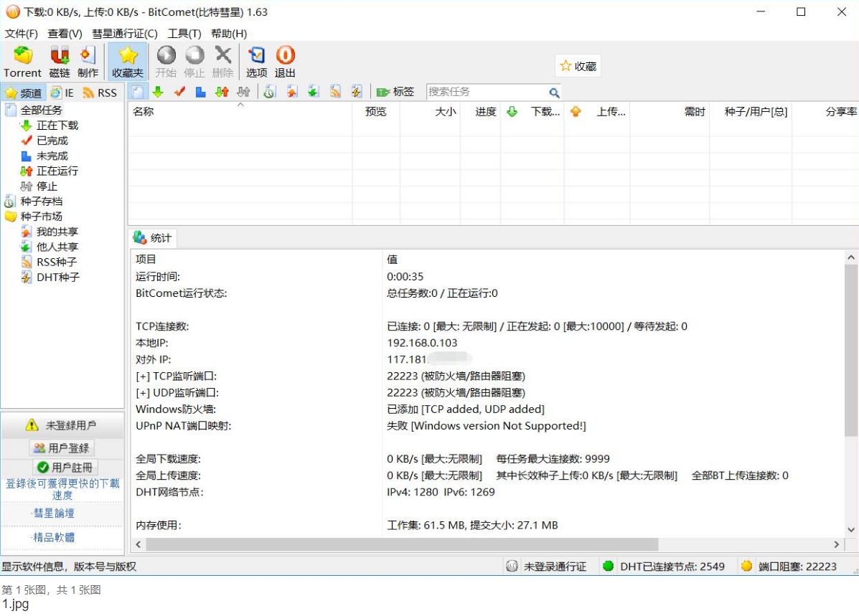Click the 退出 exit button
Viewport: 859px width, 616px height.
tap(285, 62)
